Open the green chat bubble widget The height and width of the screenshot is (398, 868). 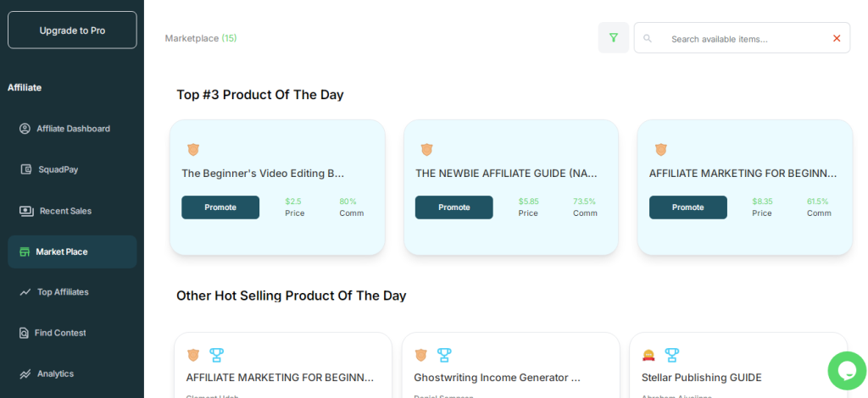pos(847,370)
